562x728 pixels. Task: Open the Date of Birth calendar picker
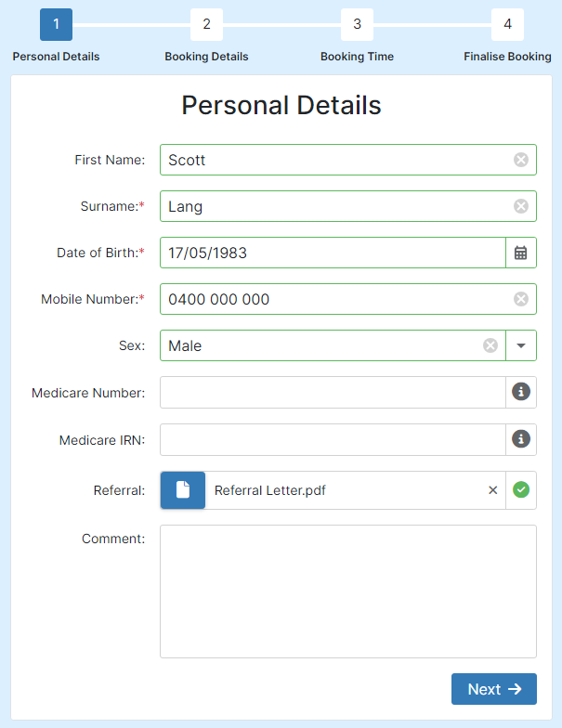coord(520,253)
